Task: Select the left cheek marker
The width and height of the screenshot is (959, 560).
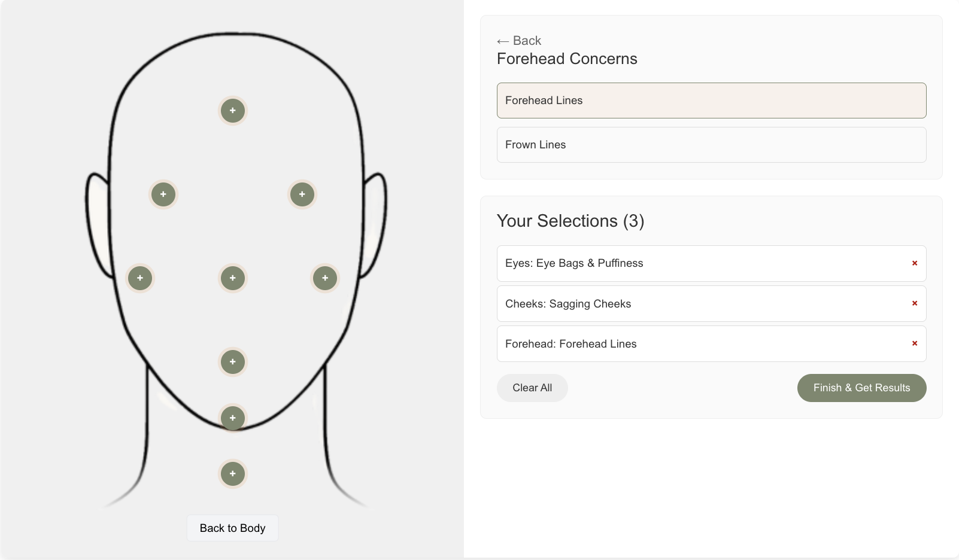Action: coord(139,278)
